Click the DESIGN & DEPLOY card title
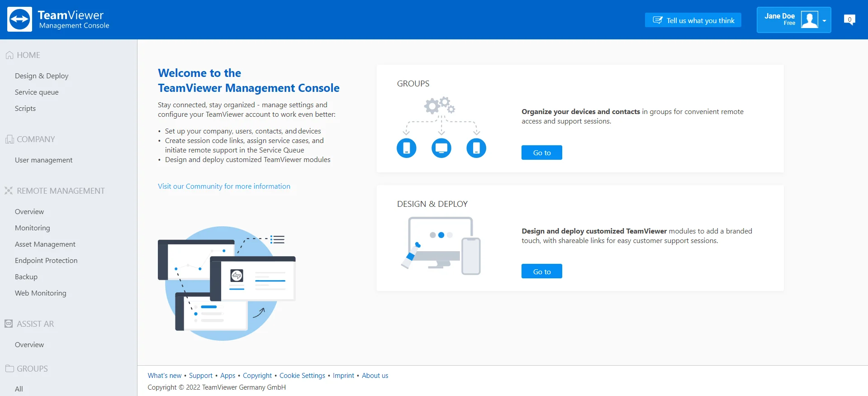 click(432, 204)
